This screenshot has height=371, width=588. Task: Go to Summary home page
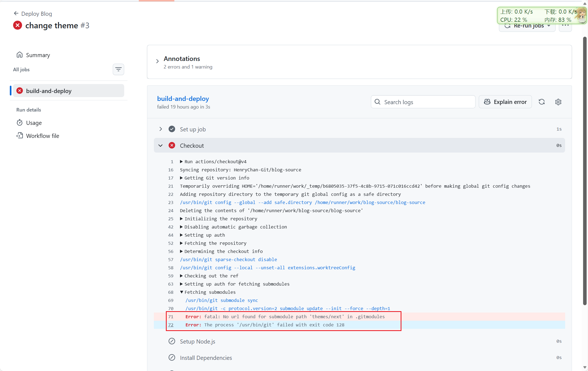click(38, 55)
